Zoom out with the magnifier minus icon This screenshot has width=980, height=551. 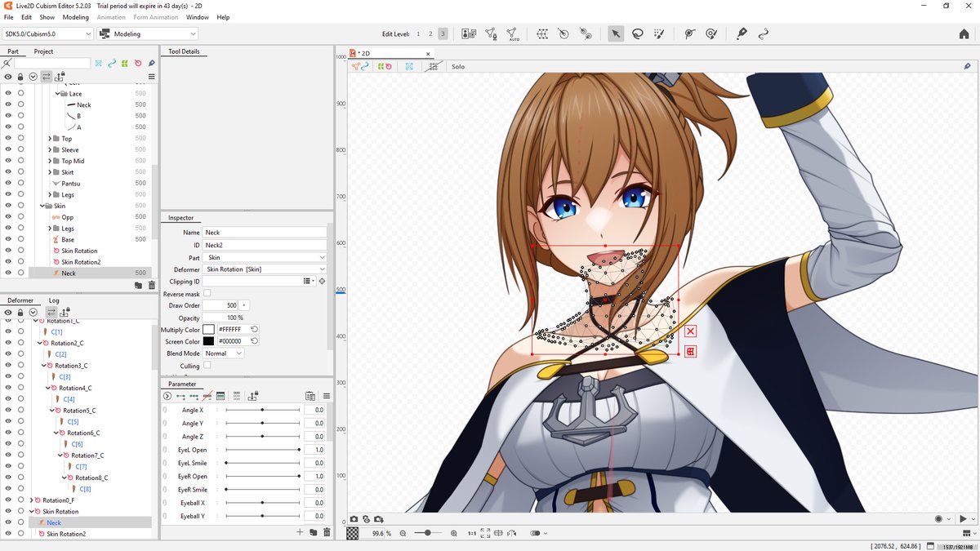(x=403, y=533)
